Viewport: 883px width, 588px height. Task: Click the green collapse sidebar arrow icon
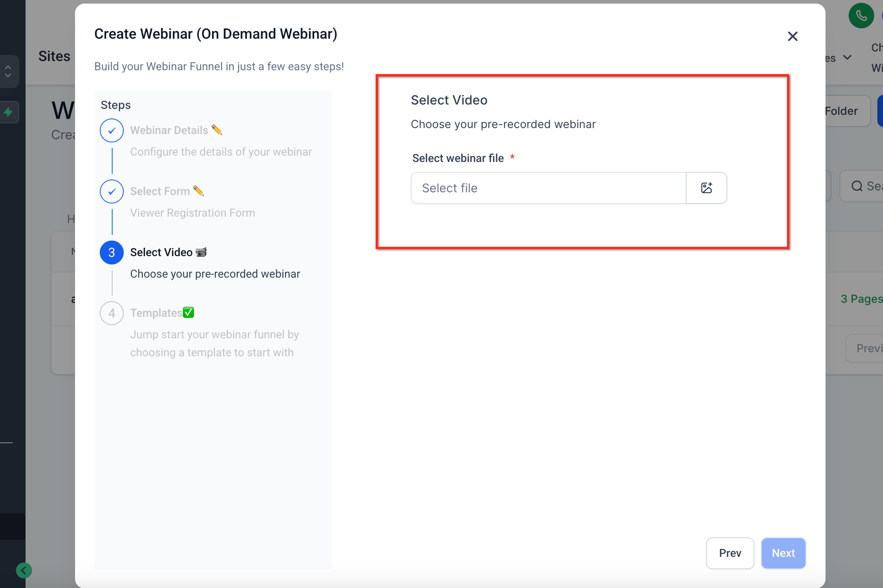pyautogui.click(x=24, y=570)
